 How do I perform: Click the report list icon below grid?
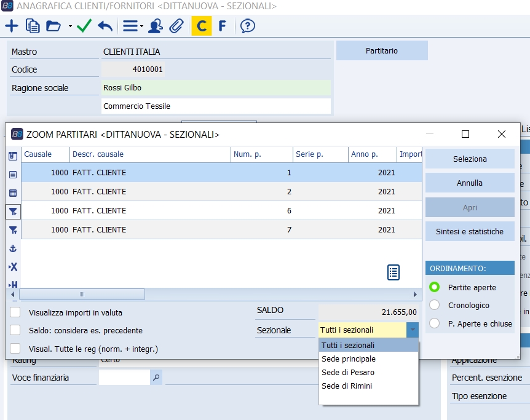coord(394,272)
